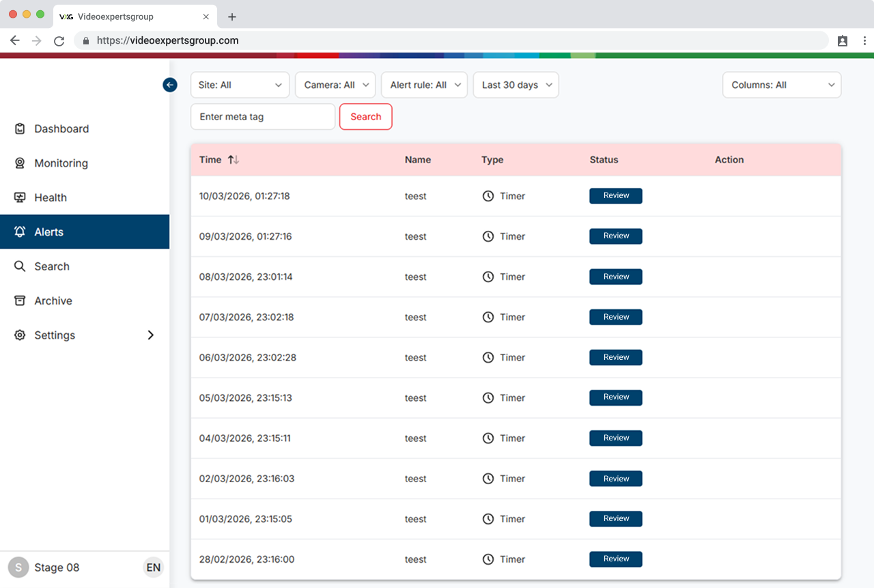
Task: Click the Settings gear icon
Action: (20, 335)
